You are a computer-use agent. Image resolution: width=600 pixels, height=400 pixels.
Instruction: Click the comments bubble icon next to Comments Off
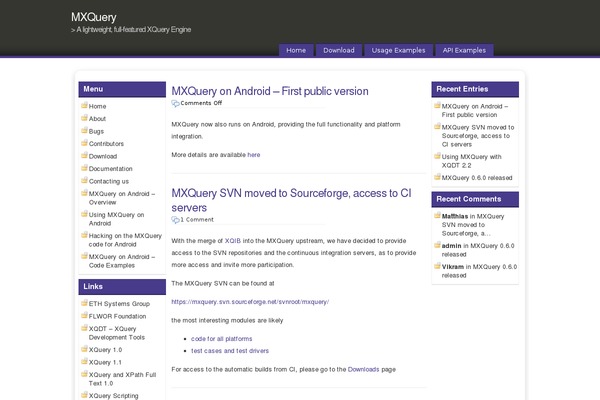click(x=175, y=103)
